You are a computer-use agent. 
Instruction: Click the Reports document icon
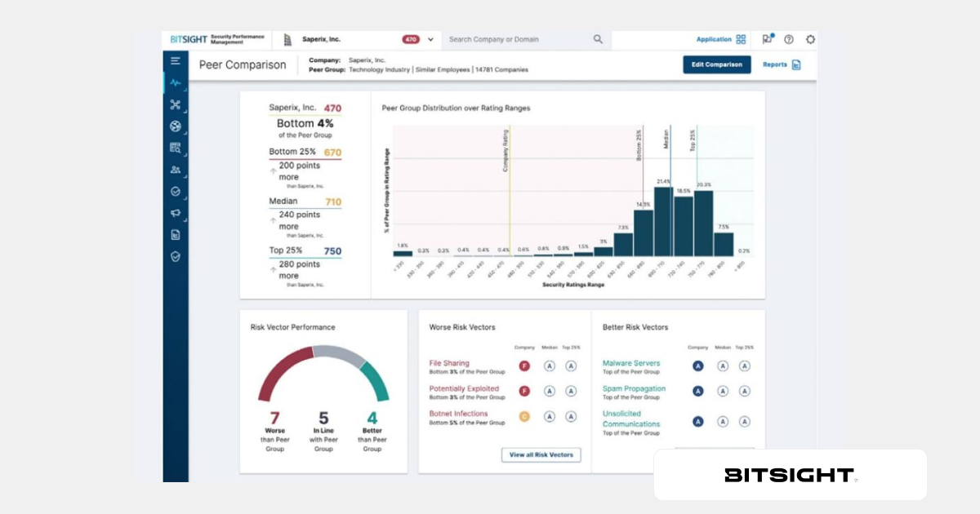click(x=796, y=64)
